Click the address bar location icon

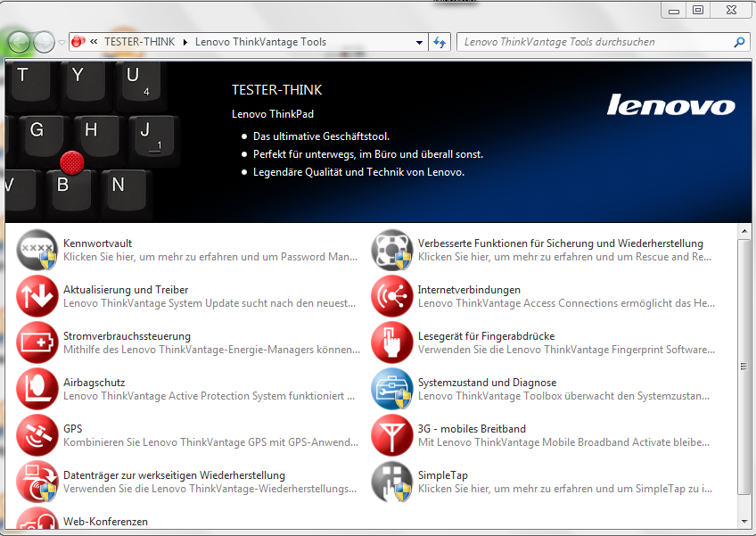[78, 42]
